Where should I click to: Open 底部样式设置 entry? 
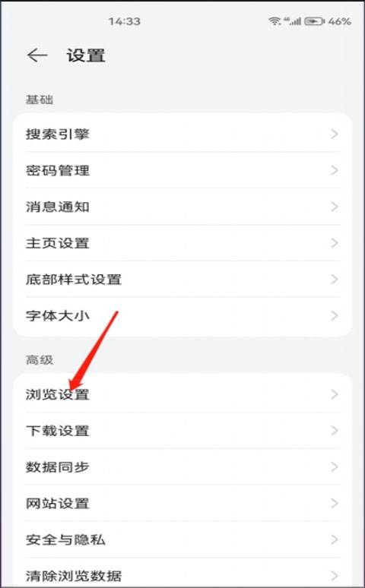[x=182, y=280]
